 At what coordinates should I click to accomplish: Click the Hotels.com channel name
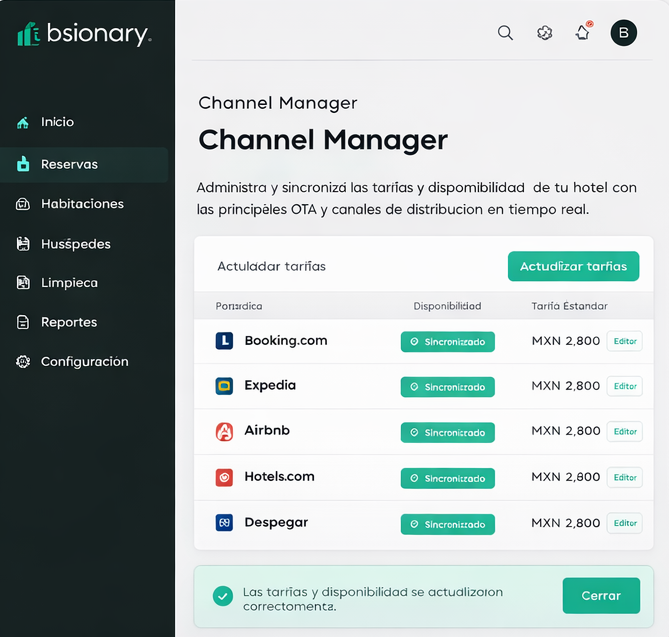279,476
